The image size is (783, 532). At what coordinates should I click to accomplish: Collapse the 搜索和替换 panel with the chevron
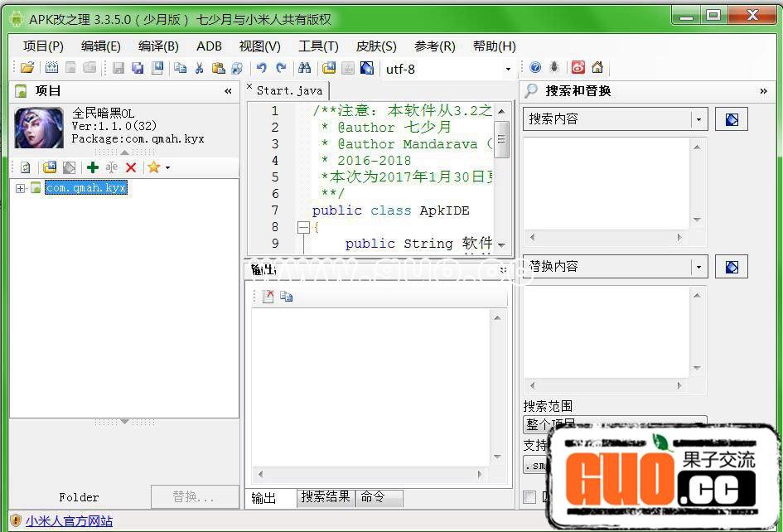[763, 91]
